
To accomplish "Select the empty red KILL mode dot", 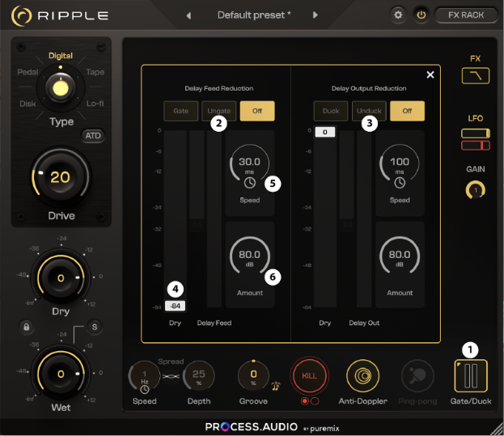I will click(x=315, y=401).
